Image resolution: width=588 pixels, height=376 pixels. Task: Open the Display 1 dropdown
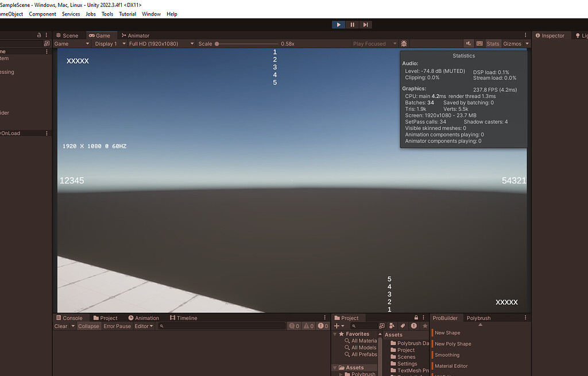pos(107,43)
